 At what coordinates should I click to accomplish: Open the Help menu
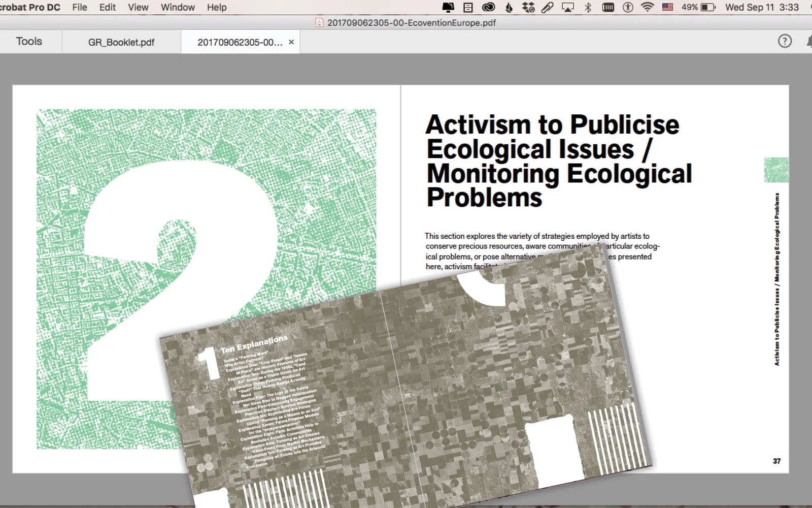pos(217,7)
